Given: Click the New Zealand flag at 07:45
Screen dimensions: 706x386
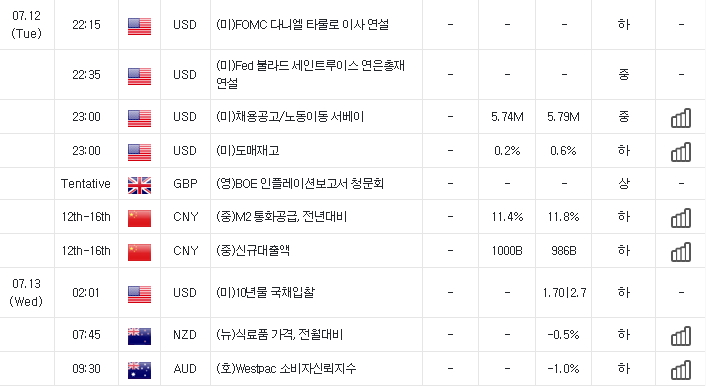Looking at the screenshot, I should (140, 336).
